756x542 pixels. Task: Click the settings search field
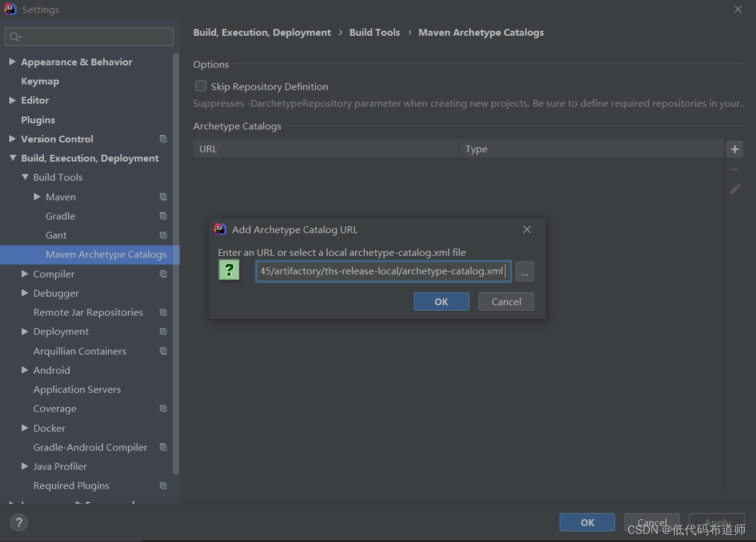tap(89, 37)
